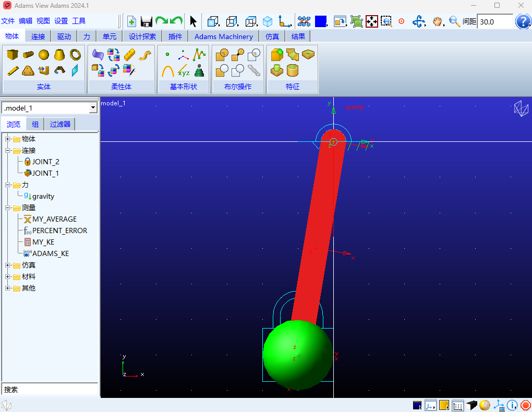
Task: Toggle the yellow sphere wireframe icon
Action: (x=485, y=405)
